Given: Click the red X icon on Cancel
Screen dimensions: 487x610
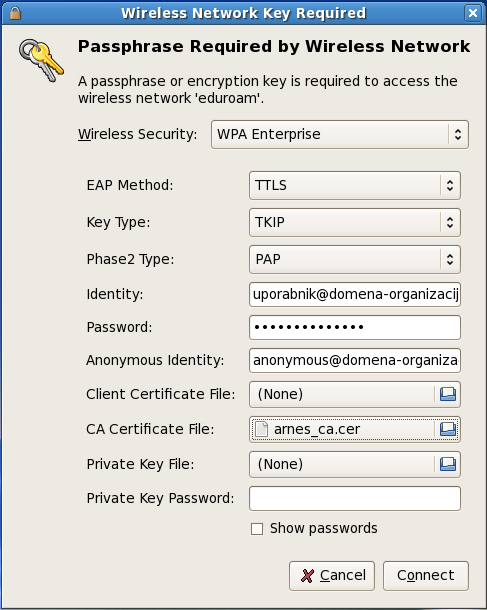Looking at the screenshot, I should (x=307, y=576).
